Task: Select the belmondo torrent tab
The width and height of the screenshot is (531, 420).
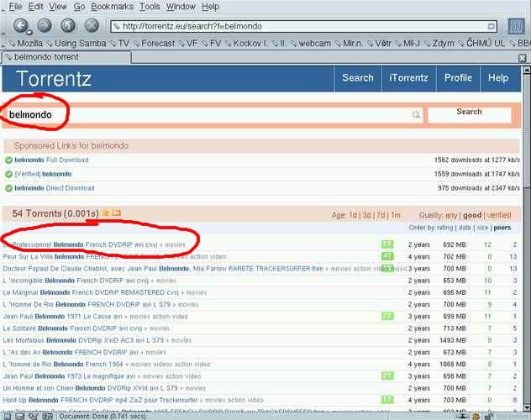Action: click(66, 57)
